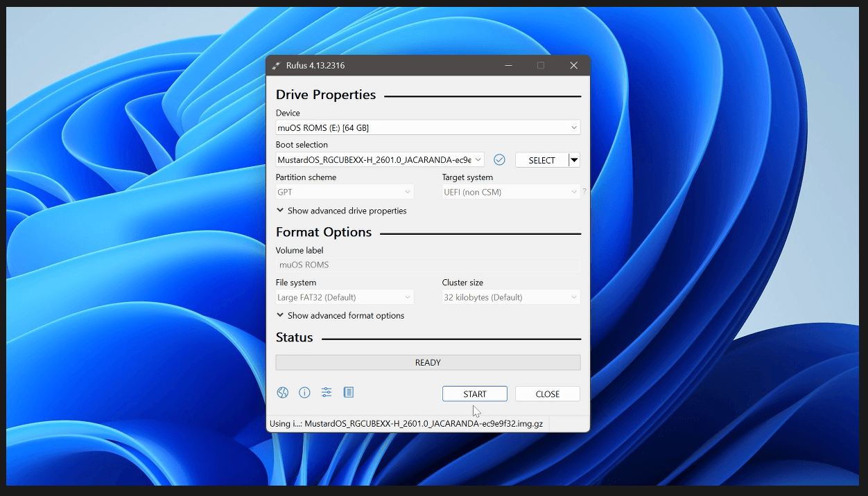The height and width of the screenshot is (496, 868).
Task: Click START to begin writing the drive
Action: [475, 394]
